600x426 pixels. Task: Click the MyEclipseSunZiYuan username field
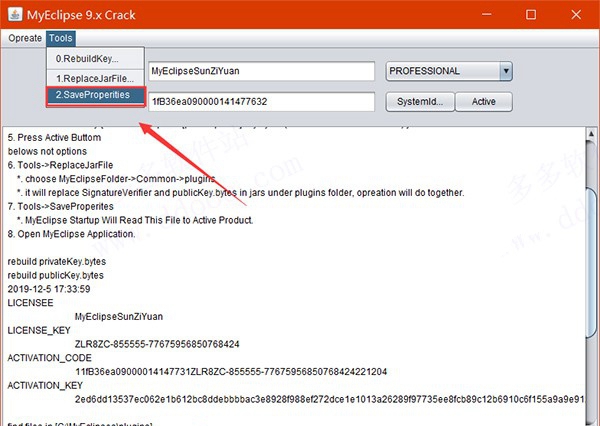point(261,71)
